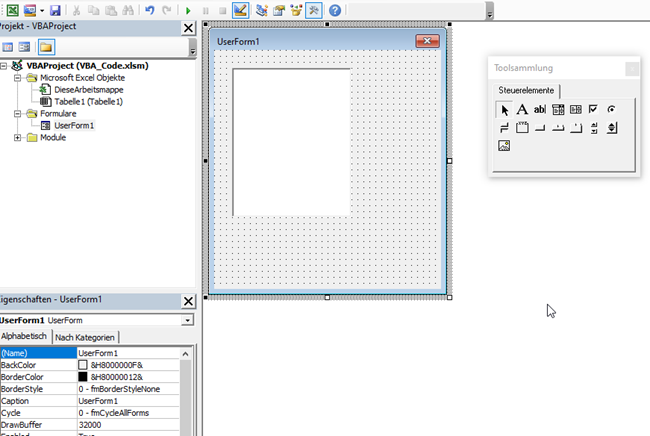Select BorderStyle value fmBorderStyleNone
This screenshot has width=650, height=436.
(x=129, y=389)
